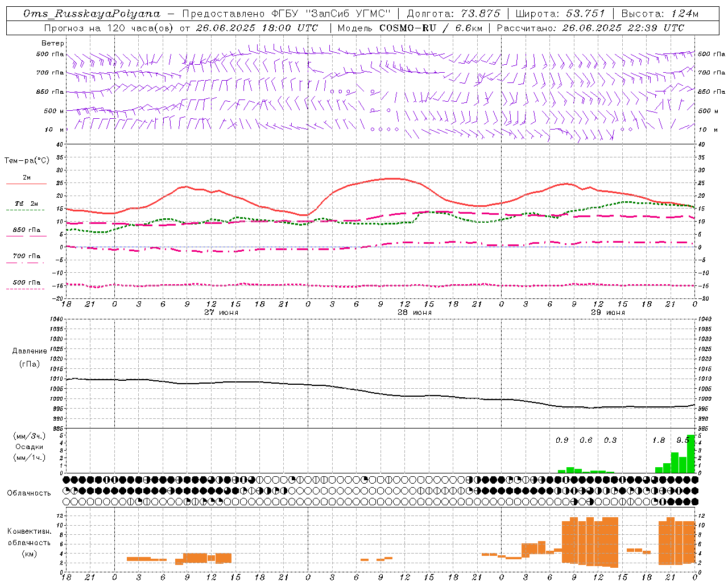Click the Осадки label
The height and width of the screenshot is (582, 728).
(x=29, y=447)
